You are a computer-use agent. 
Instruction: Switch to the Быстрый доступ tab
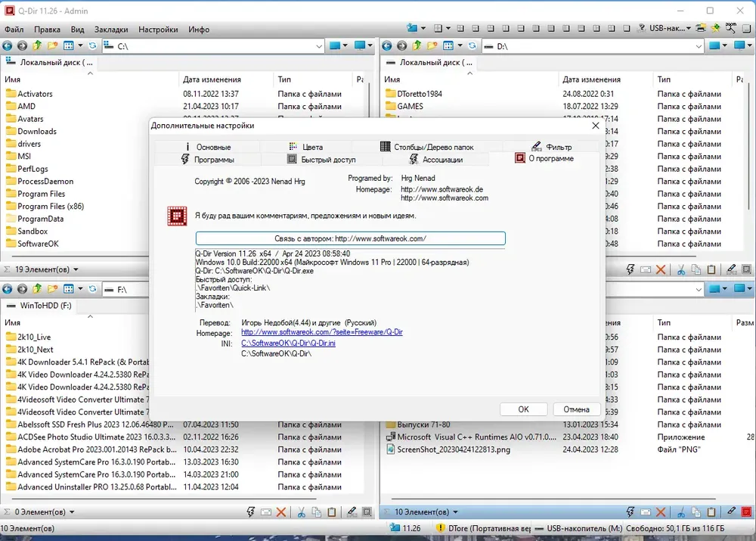(321, 159)
